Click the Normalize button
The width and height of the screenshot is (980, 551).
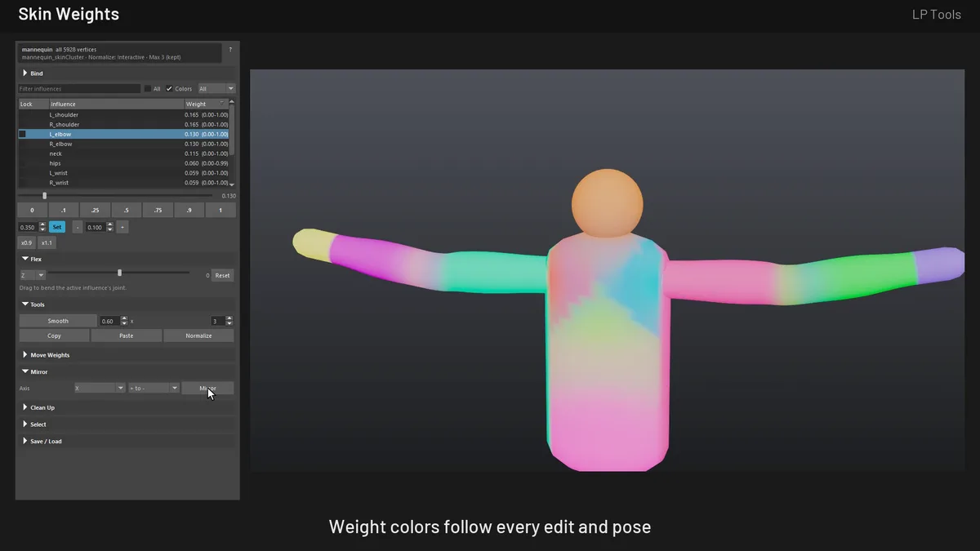point(198,335)
